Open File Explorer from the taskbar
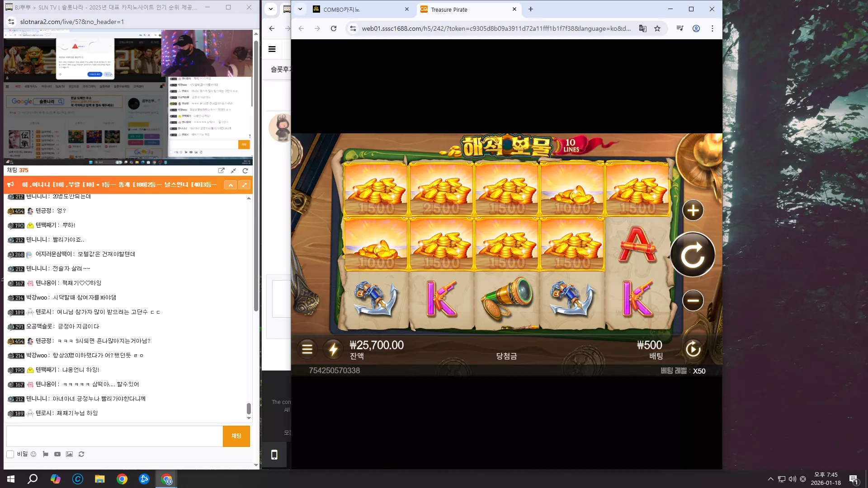Viewport: 868px width, 488px height. point(99,479)
